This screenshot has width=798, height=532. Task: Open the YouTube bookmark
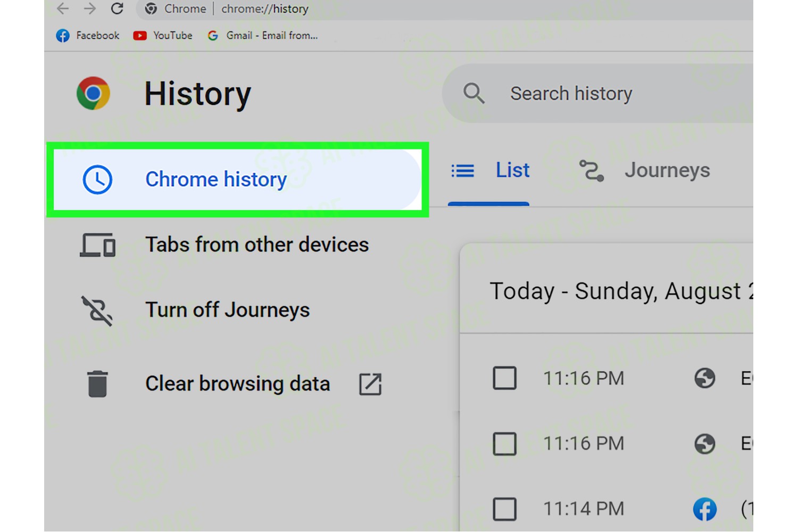163,36
